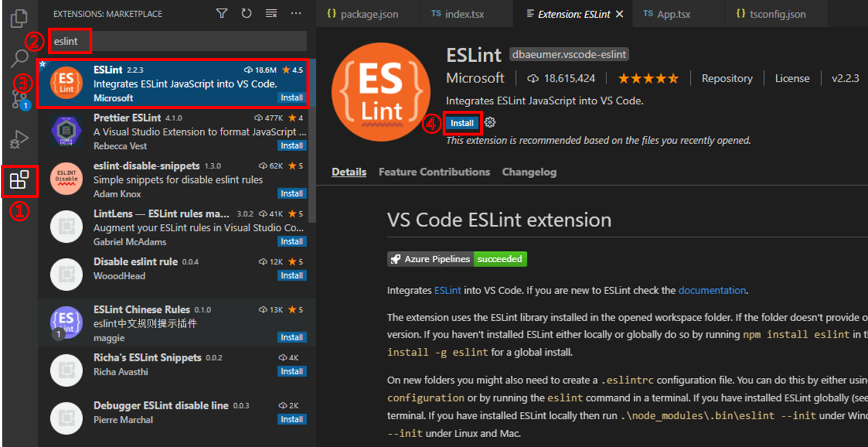Click the eslint-disable-snippets item logo
Screen dimensions: 868x447
pyautogui.click(x=66, y=179)
